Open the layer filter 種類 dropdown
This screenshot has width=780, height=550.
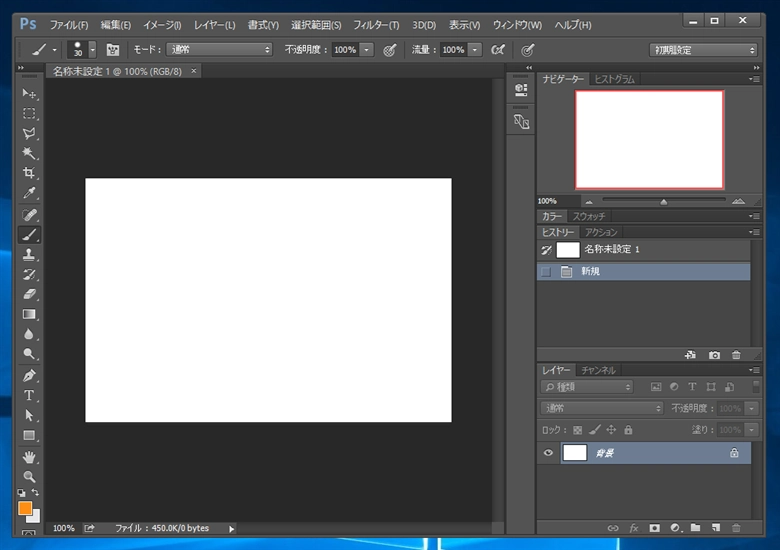click(x=586, y=387)
